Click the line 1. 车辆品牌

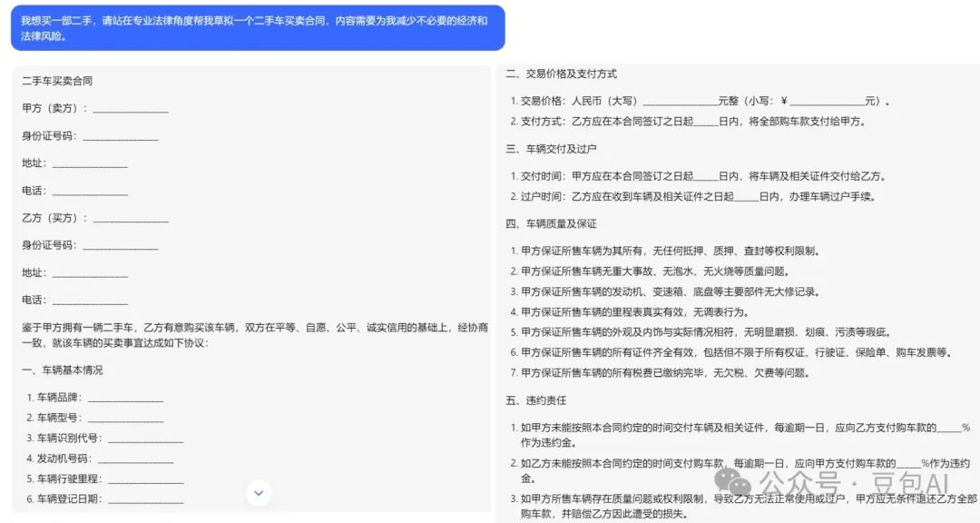(x=95, y=398)
